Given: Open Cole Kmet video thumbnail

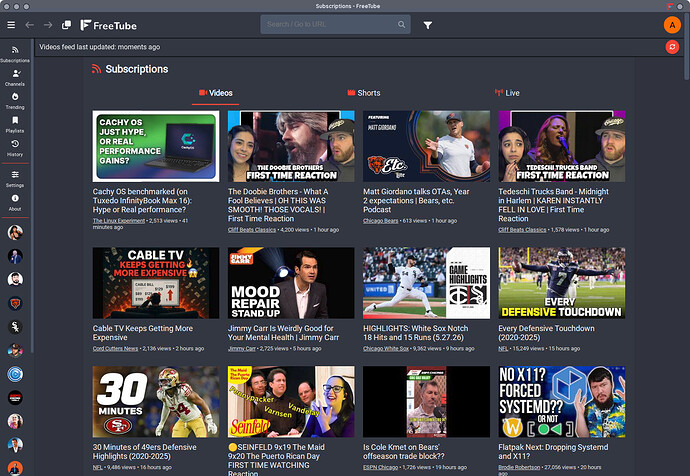Looking at the screenshot, I should 426,402.
